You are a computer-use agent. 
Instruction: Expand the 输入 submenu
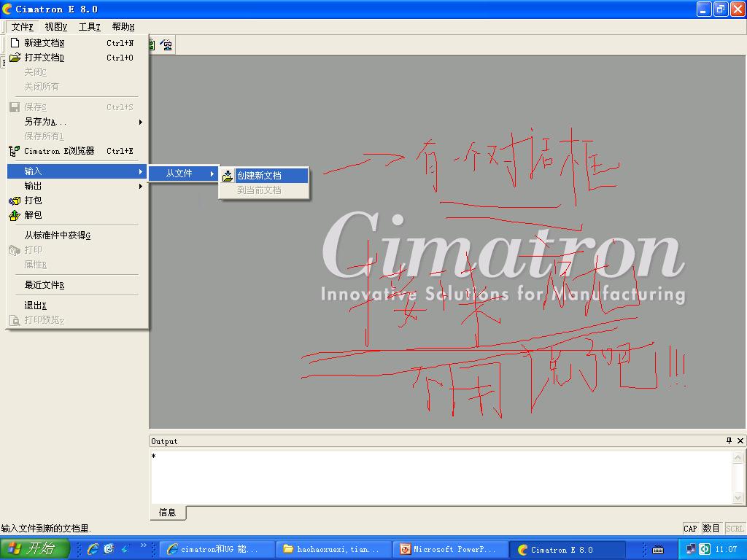[76, 171]
